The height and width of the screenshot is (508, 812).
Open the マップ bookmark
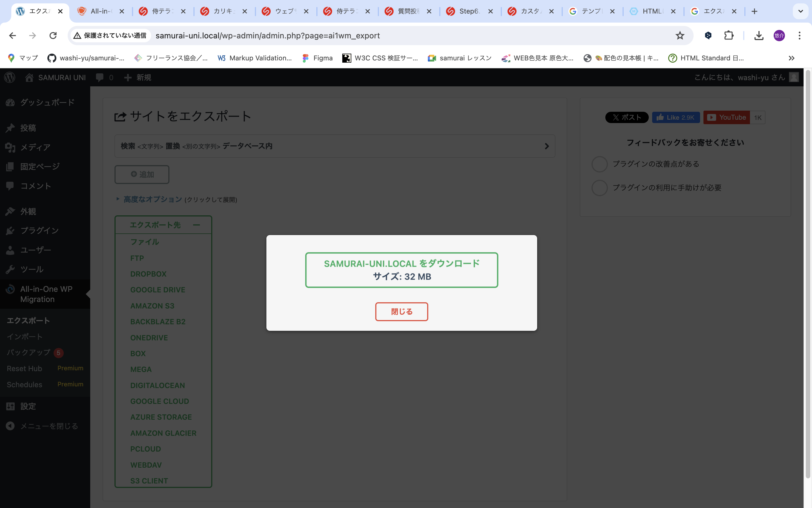pos(23,58)
